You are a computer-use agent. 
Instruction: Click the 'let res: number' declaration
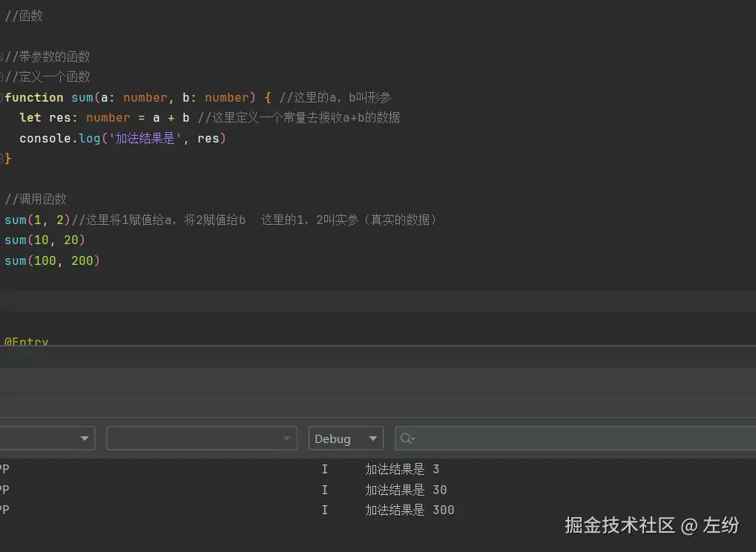75,118
